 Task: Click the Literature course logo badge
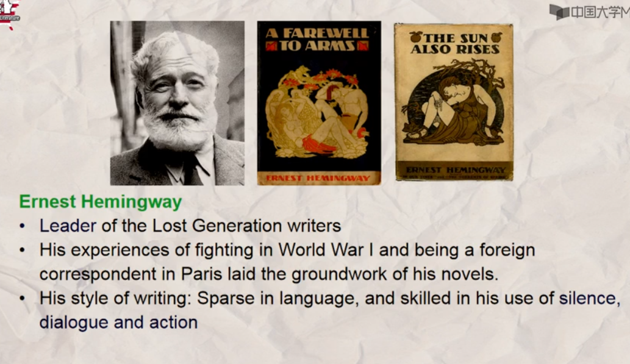[9, 13]
